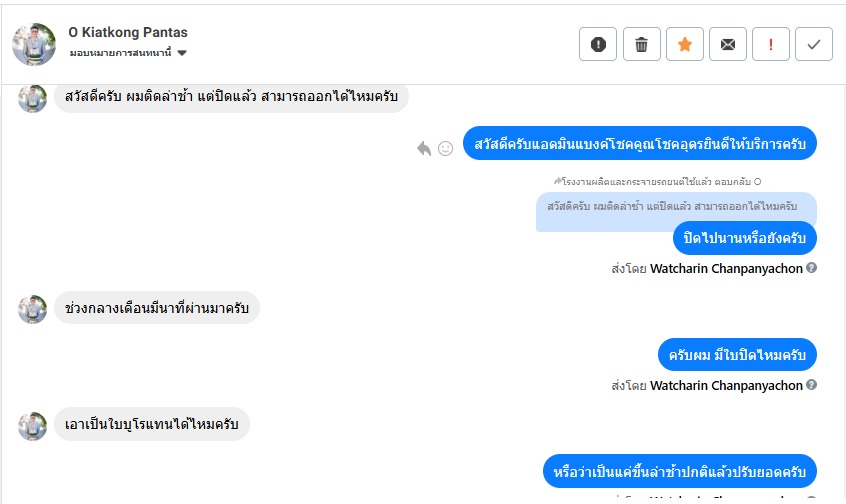
Task: Delete conversation with the trash icon
Action: [x=642, y=45]
